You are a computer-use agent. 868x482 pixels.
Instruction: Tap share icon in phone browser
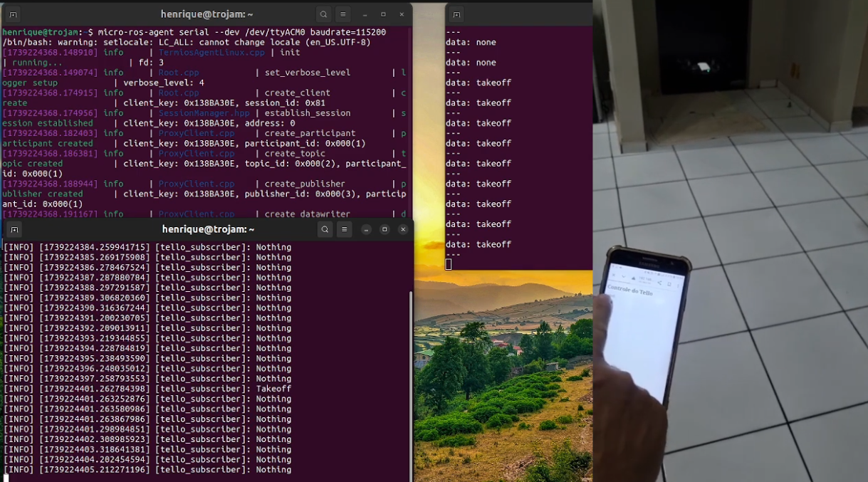pos(659,283)
